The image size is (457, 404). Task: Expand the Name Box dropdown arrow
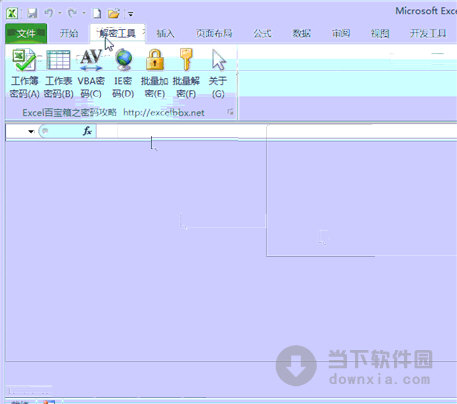(x=31, y=131)
